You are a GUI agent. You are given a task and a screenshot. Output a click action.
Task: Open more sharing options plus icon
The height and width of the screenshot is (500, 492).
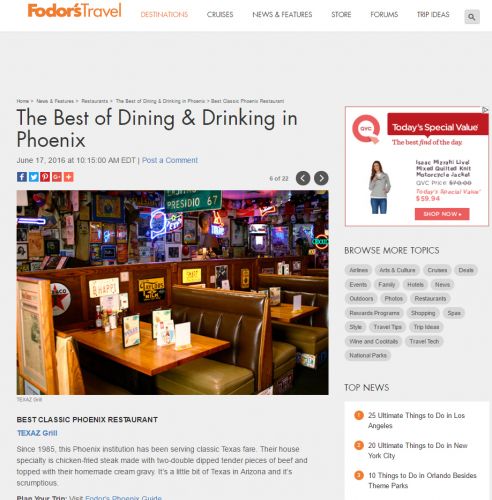click(68, 177)
